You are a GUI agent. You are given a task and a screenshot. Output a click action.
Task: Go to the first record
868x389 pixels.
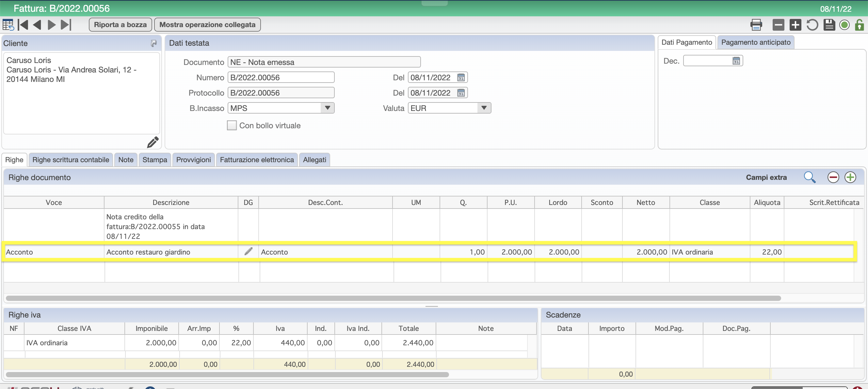pos(23,24)
